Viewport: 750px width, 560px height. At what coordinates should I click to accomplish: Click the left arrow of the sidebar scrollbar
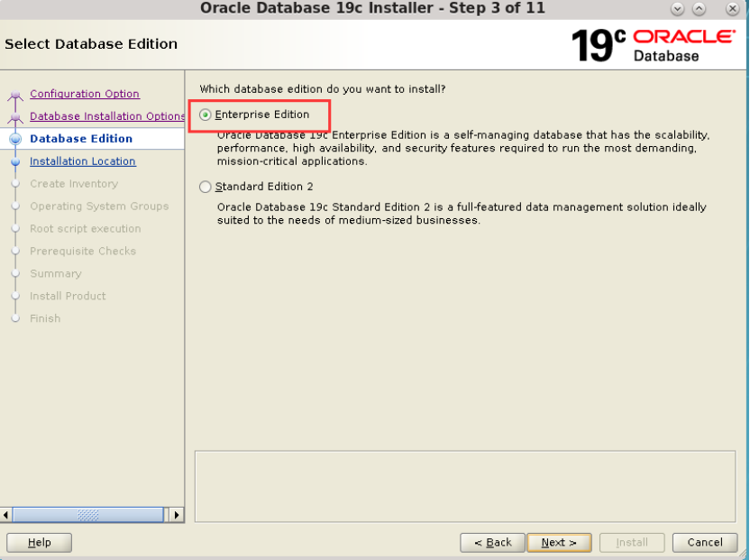[6, 515]
